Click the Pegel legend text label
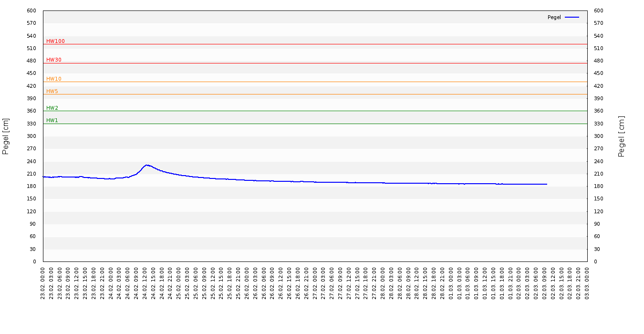The width and height of the screenshot is (644, 334). (554, 17)
